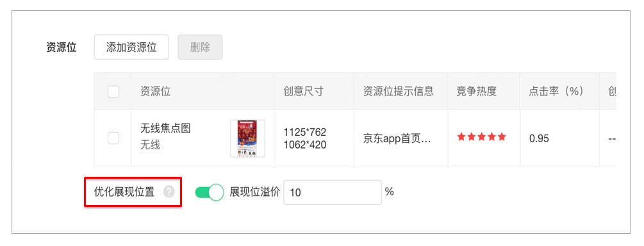Click the 竞争热度 column header
The width and height of the screenshot is (644, 246).
476,91
